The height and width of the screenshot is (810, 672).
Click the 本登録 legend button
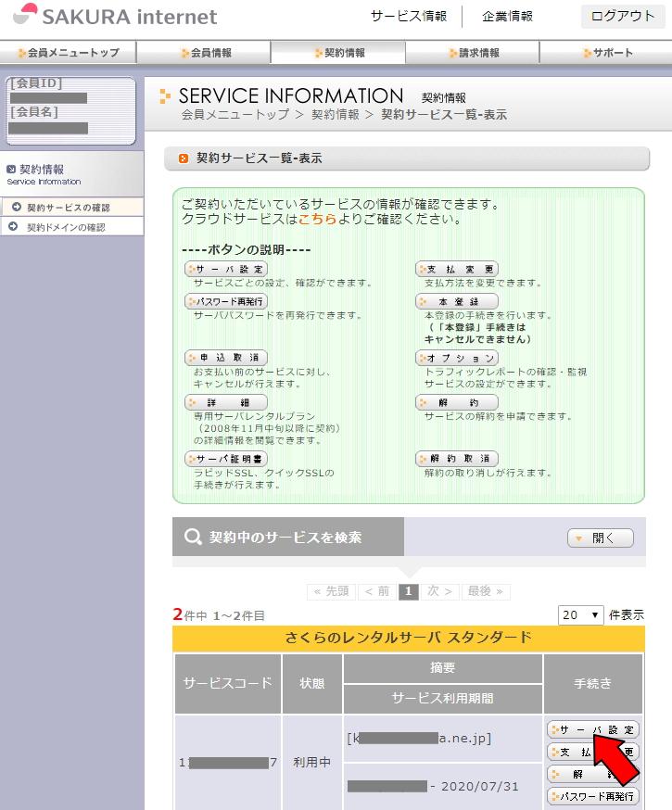(457, 301)
